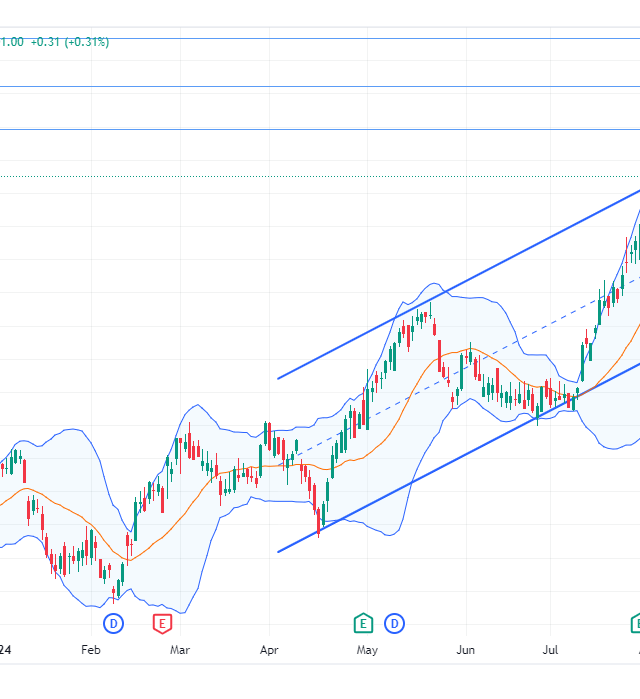Select the May time axis label

367,650
